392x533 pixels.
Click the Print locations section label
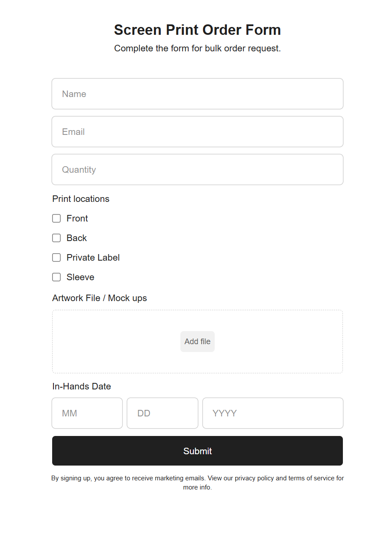click(x=80, y=199)
